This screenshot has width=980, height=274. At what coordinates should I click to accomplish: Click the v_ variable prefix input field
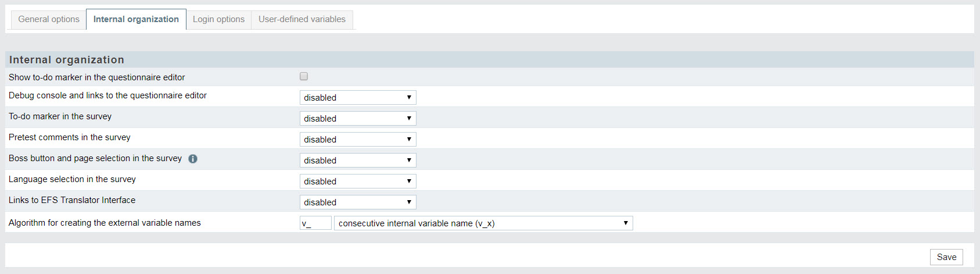(315, 223)
